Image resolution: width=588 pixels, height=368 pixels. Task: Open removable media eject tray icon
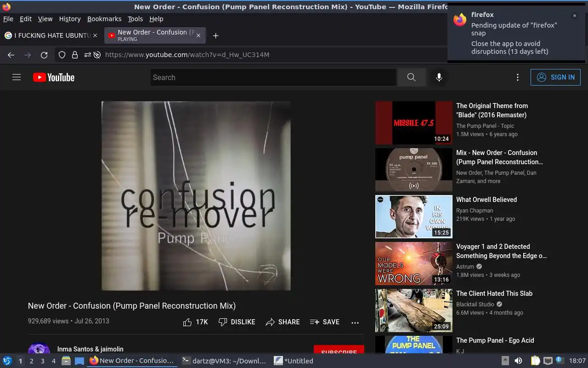(x=505, y=361)
